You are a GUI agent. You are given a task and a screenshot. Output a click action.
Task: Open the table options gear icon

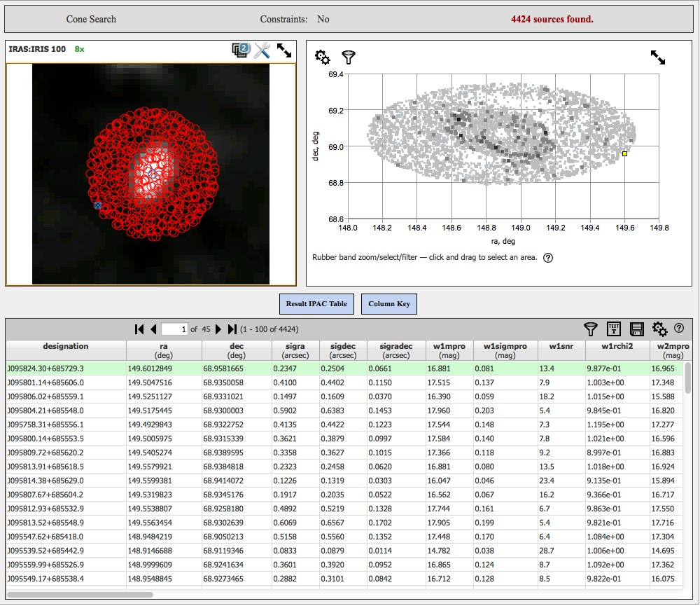[659, 329]
